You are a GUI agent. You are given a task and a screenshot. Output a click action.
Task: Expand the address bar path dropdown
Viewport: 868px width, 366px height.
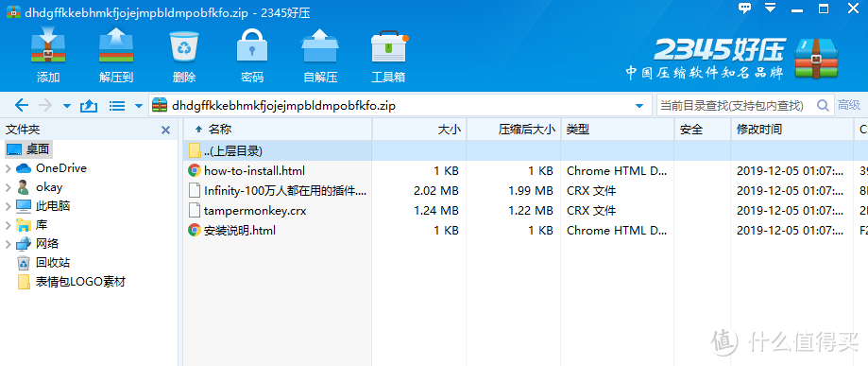click(x=639, y=105)
